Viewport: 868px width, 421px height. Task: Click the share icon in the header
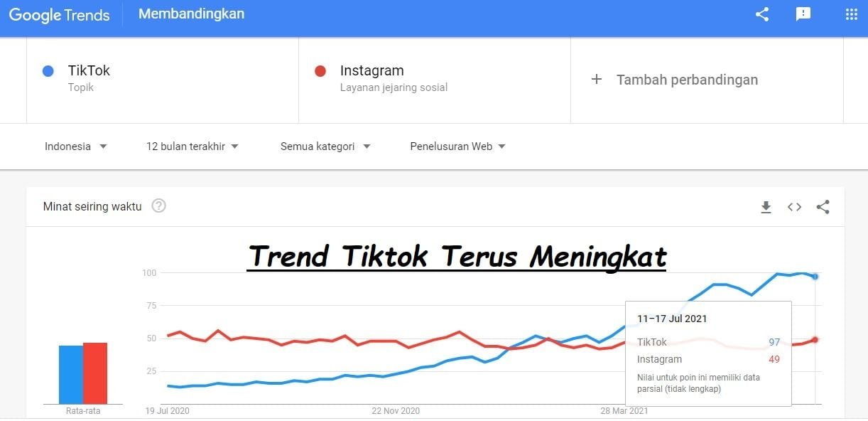762,14
